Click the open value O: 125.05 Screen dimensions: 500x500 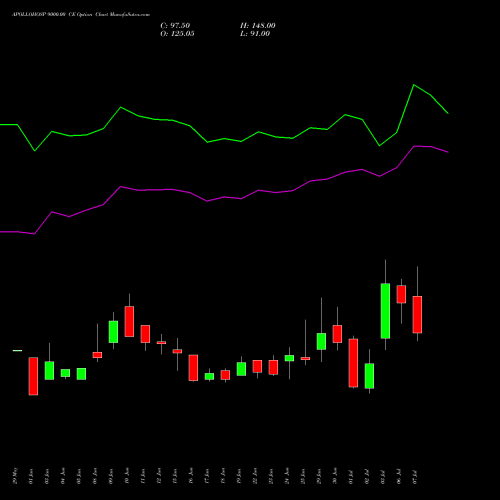click(x=177, y=34)
